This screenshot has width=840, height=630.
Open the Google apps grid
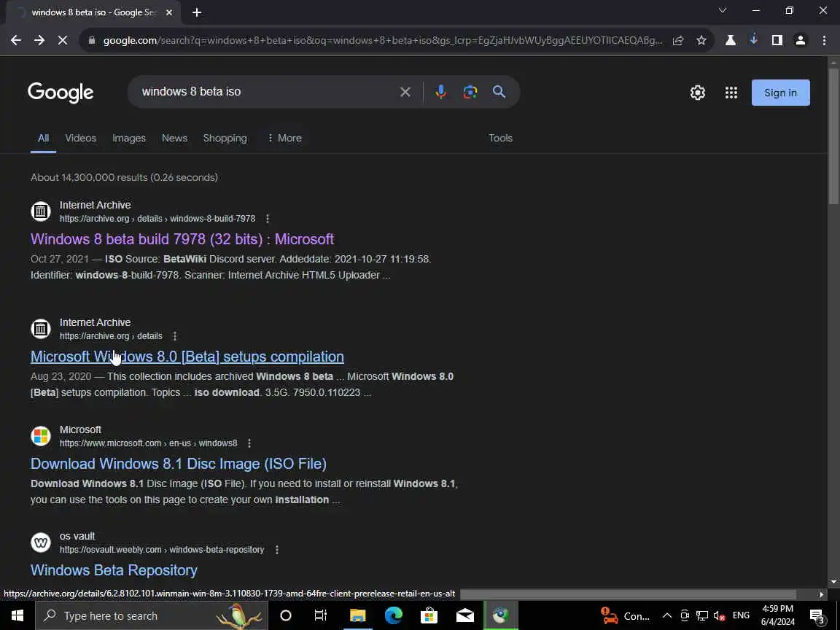point(731,93)
